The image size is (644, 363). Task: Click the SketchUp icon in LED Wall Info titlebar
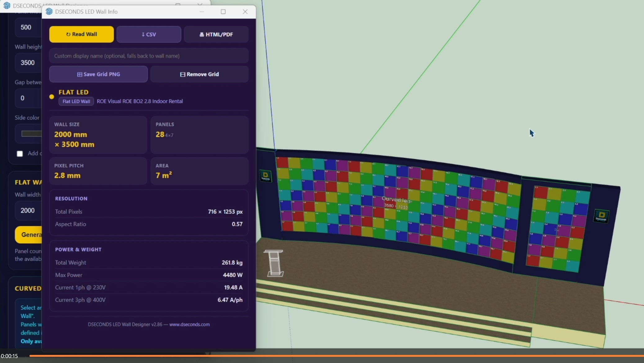tap(49, 11)
